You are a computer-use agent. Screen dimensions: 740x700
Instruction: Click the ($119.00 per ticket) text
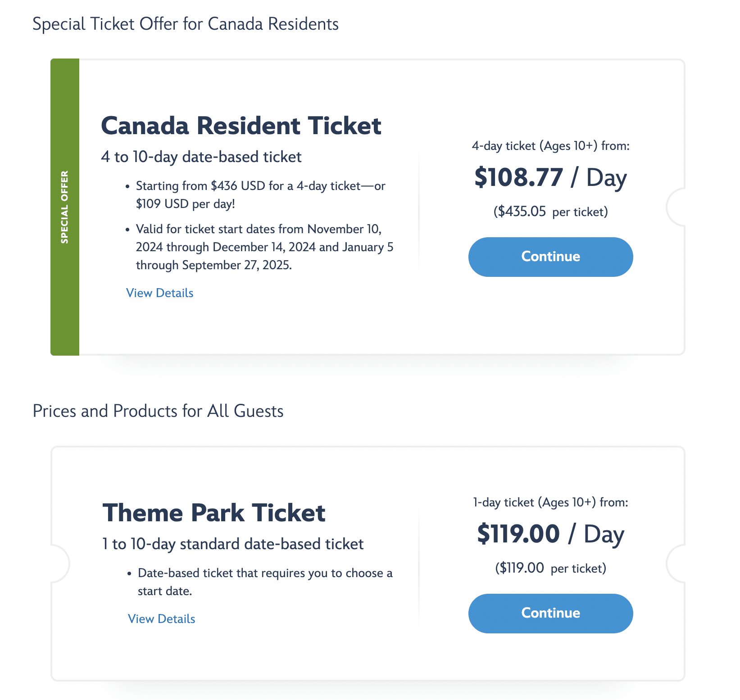click(x=550, y=568)
